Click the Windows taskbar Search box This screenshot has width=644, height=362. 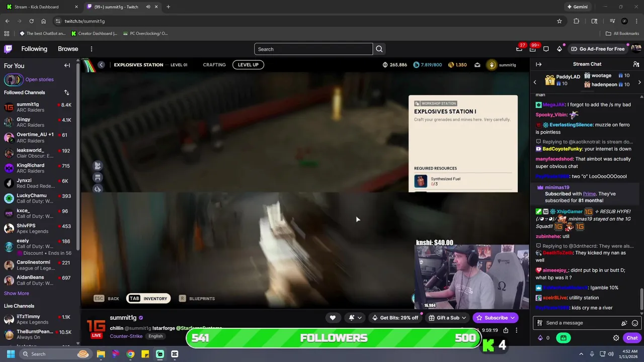55,354
